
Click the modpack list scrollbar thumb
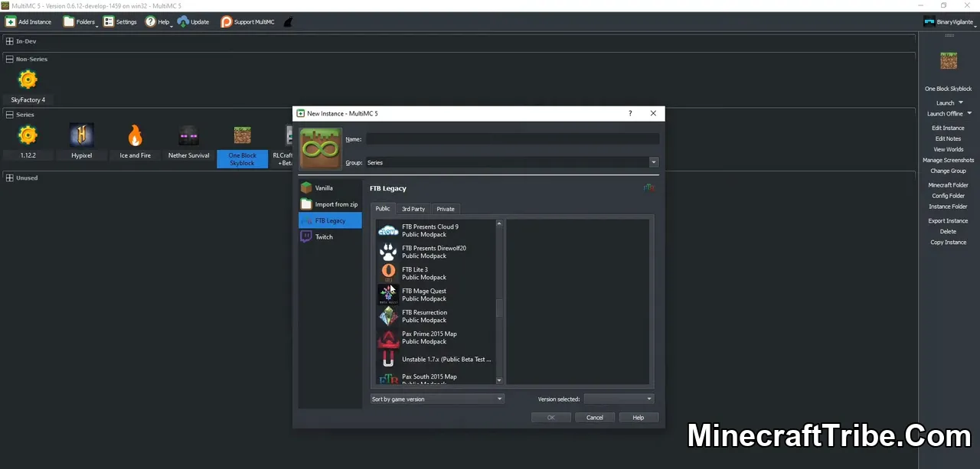[499, 308]
